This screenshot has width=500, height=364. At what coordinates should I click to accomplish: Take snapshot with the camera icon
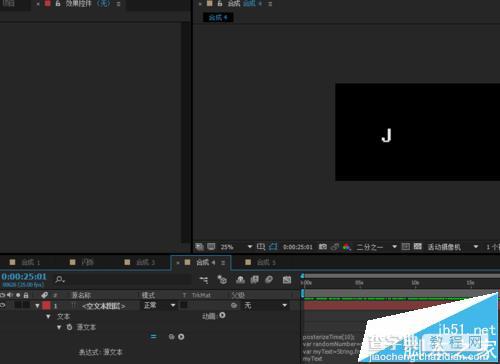point(322,247)
